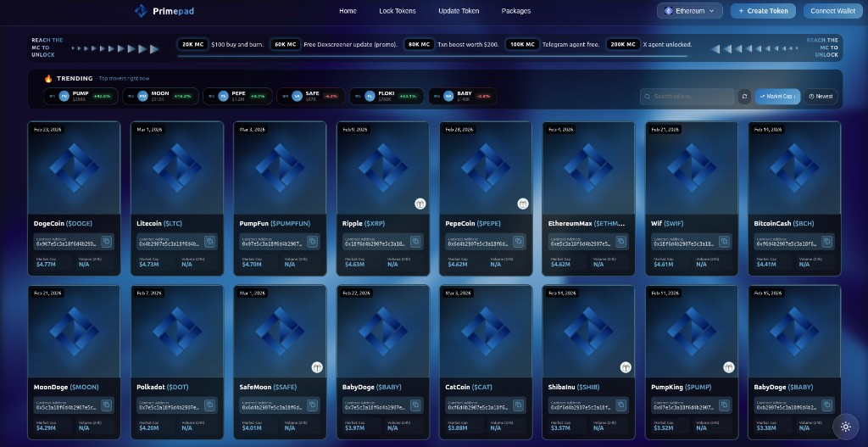Click the gift icon on PepeCoin card
Viewport: 868px width, 447px height.
[x=523, y=204]
